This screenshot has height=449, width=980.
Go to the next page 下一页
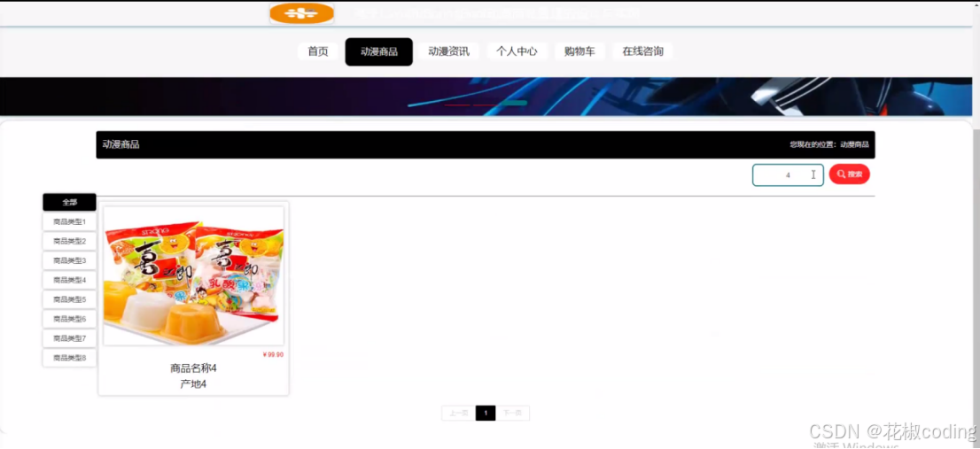click(513, 414)
